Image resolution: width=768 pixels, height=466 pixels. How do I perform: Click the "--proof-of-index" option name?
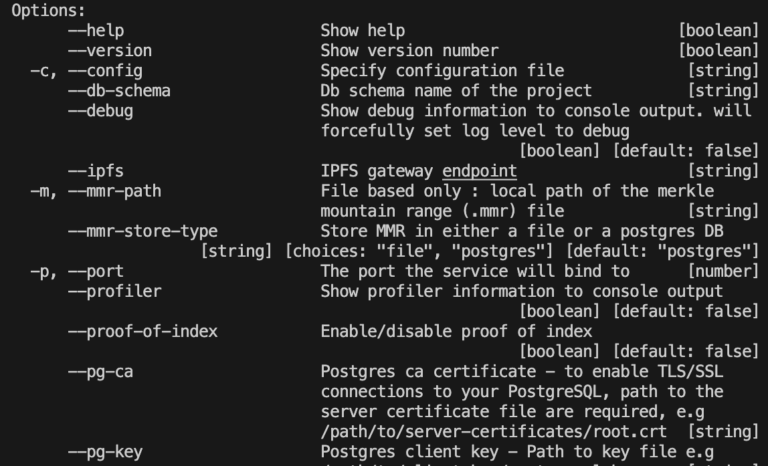[x=143, y=332]
